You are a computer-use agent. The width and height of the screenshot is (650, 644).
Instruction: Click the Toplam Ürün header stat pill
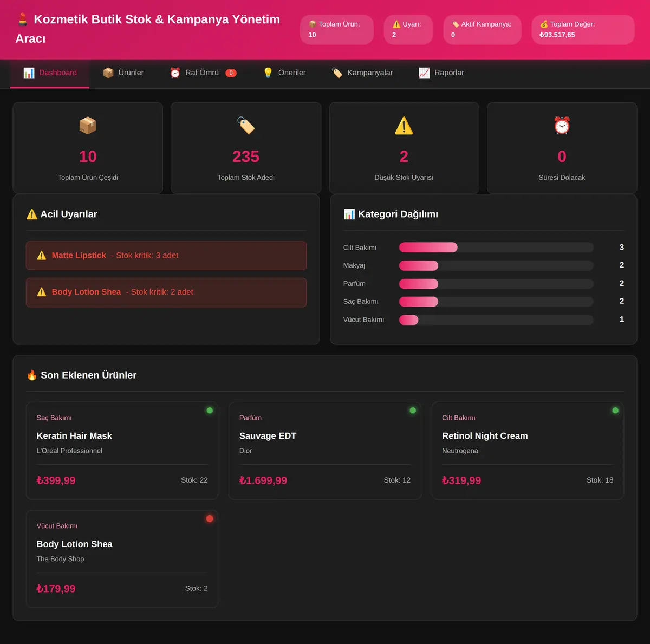[337, 30]
